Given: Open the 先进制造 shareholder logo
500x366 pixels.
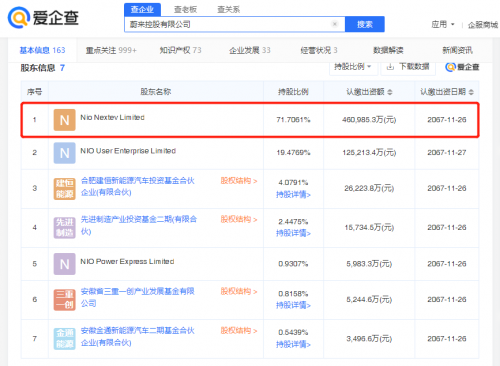Looking at the screenshot, I should click(x=64, y=228).
